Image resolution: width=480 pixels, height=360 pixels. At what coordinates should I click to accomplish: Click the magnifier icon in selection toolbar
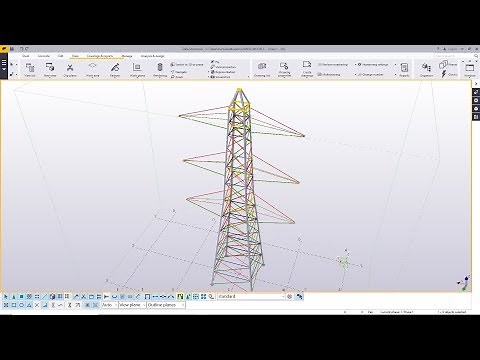point(211,296)
